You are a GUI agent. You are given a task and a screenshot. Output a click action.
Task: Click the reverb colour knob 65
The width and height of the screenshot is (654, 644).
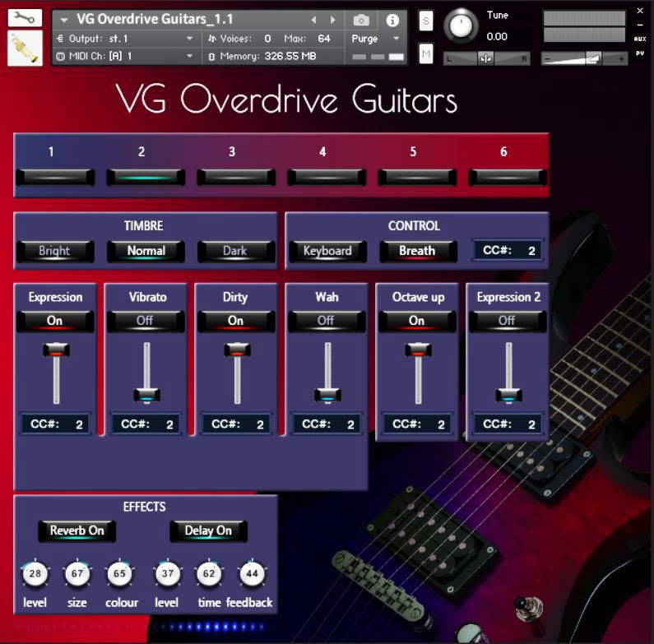coord(120,574)
